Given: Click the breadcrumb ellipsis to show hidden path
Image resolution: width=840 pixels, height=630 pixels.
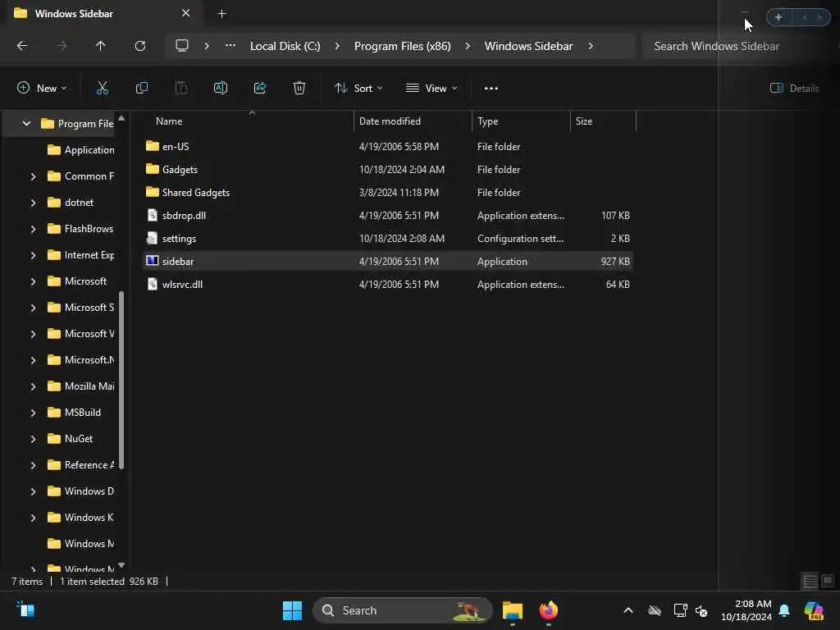Looking at the screenshot, I should point(231,46).
